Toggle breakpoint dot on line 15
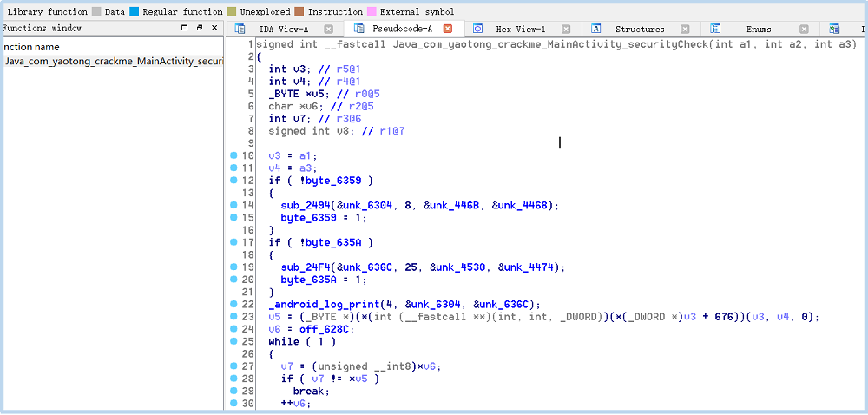This screenshot has width=868, height=415. [233, 217]
